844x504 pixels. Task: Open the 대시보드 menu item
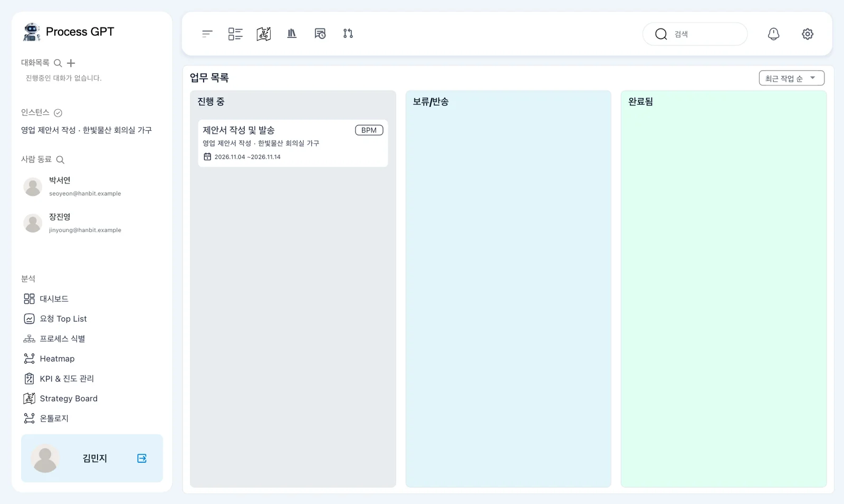pos(46,299)
